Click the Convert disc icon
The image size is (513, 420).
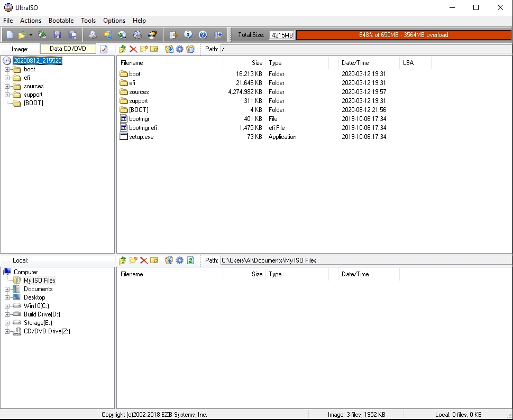[122, 35]
